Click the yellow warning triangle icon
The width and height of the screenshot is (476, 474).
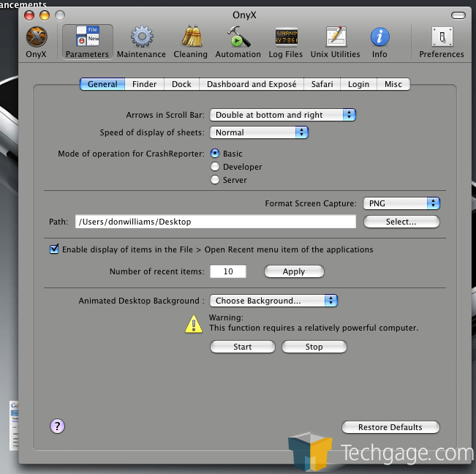(194, 324)
